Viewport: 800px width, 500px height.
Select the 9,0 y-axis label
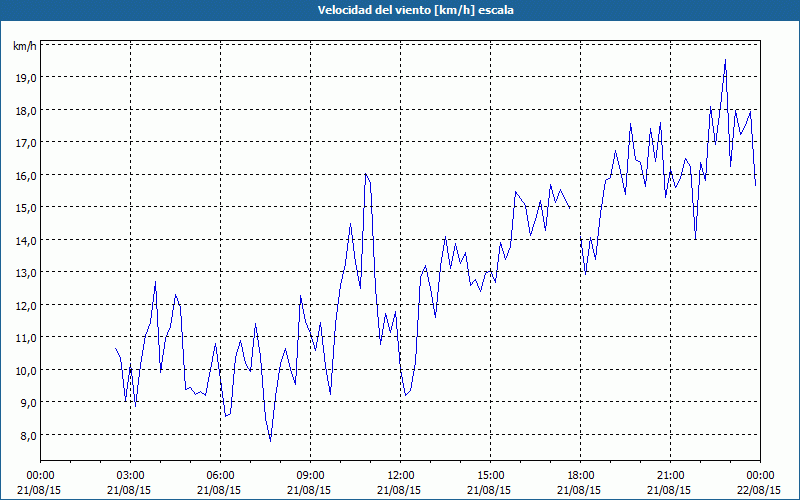pos(28,403)
